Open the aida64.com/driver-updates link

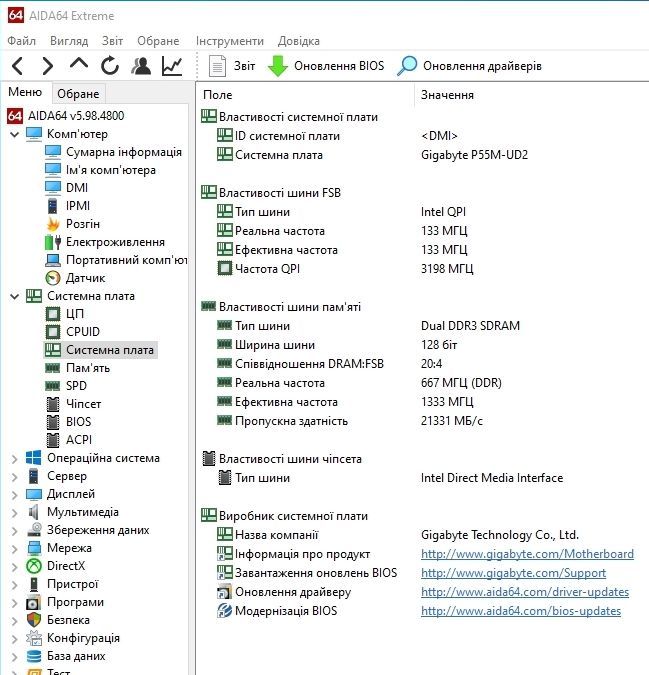[x=525, y=592]
